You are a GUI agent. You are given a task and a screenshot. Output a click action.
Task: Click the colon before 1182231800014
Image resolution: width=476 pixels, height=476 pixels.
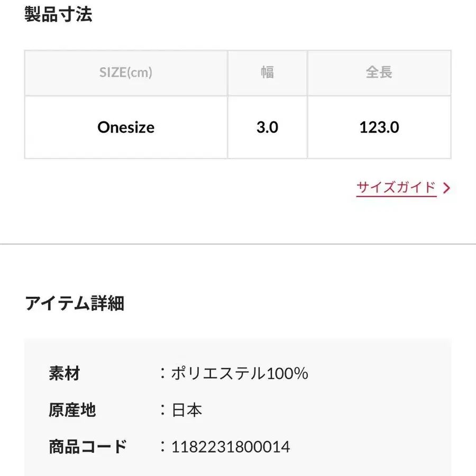pos(163,447)
